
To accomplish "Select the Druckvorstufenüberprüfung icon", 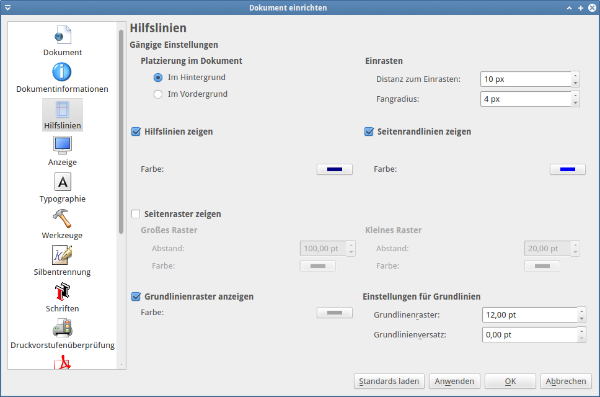I will coord(62,328).
